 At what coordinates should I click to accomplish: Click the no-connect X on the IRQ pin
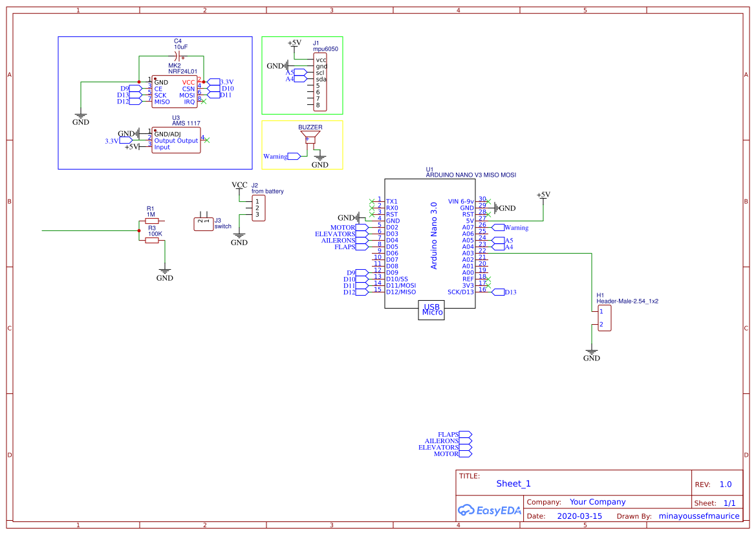(x=202, y=101)
